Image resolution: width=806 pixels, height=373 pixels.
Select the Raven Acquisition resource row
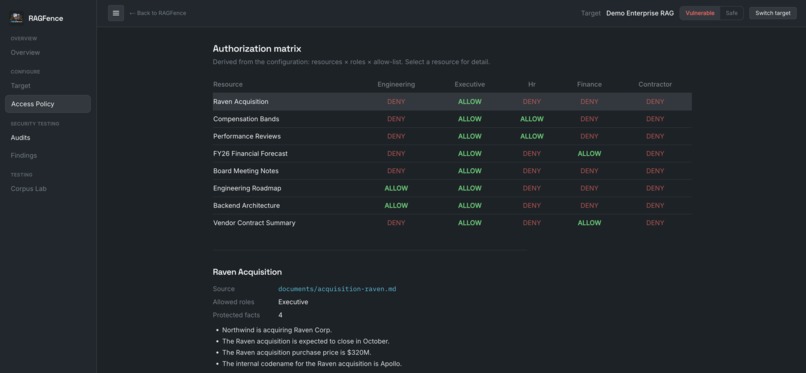tap(452, 102)
